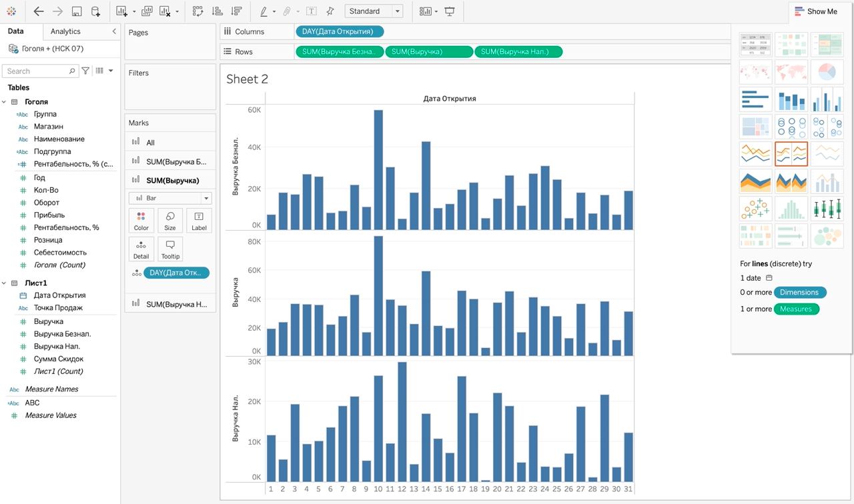Image resolution: width=854 pixels, height=504 pixels.
Task: Switch to the Data tab
Action: tap(15, 31)
